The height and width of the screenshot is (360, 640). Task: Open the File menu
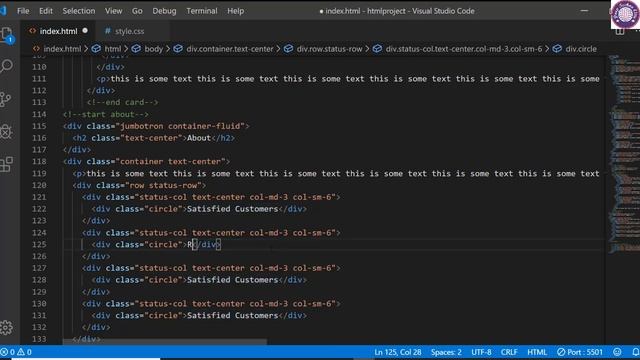(23, 11)
